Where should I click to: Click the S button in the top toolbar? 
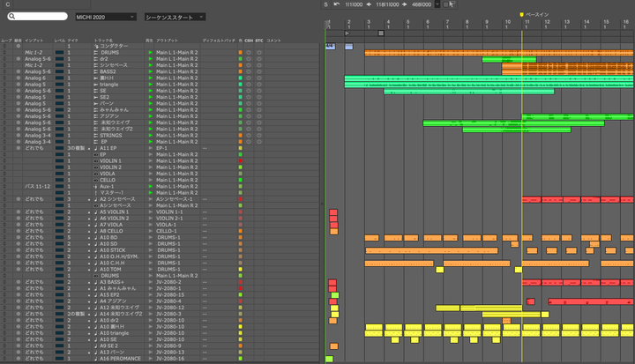click(325, 4)
